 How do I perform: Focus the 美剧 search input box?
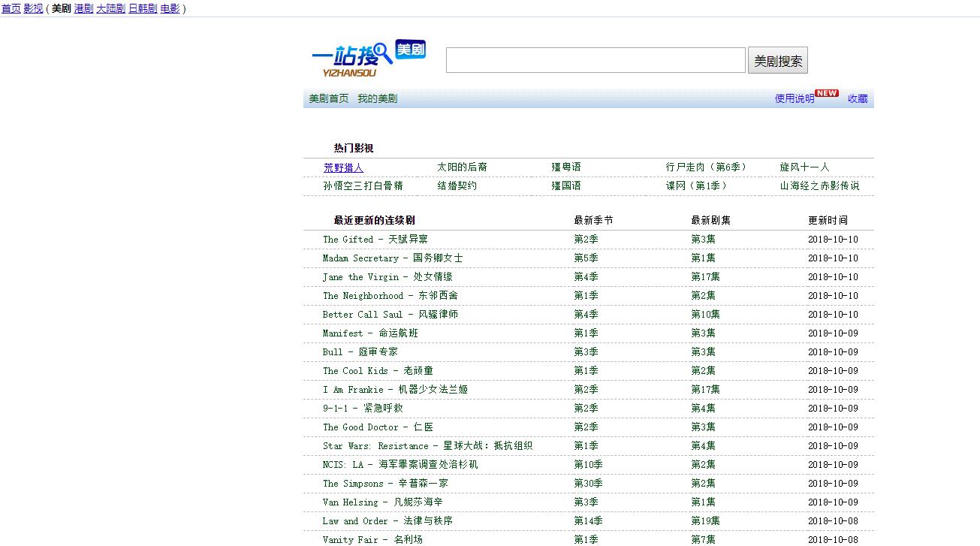(x=596, y=61)
